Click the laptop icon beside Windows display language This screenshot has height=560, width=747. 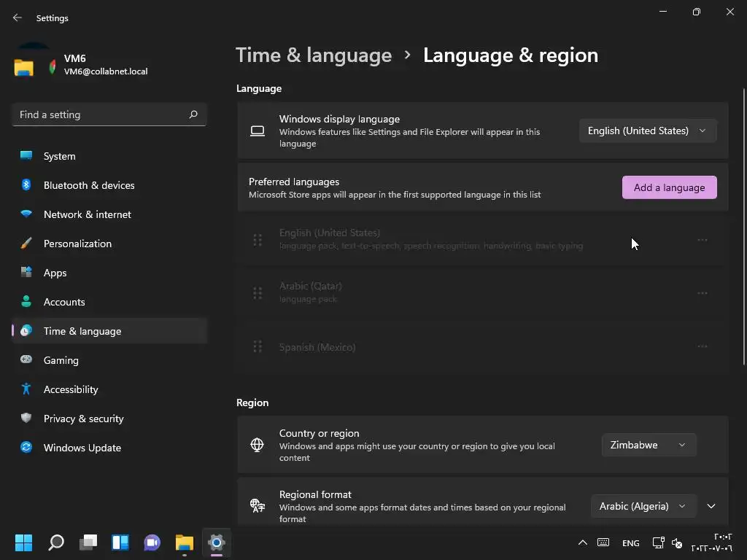pyautogui.click(x=258, y=131)
